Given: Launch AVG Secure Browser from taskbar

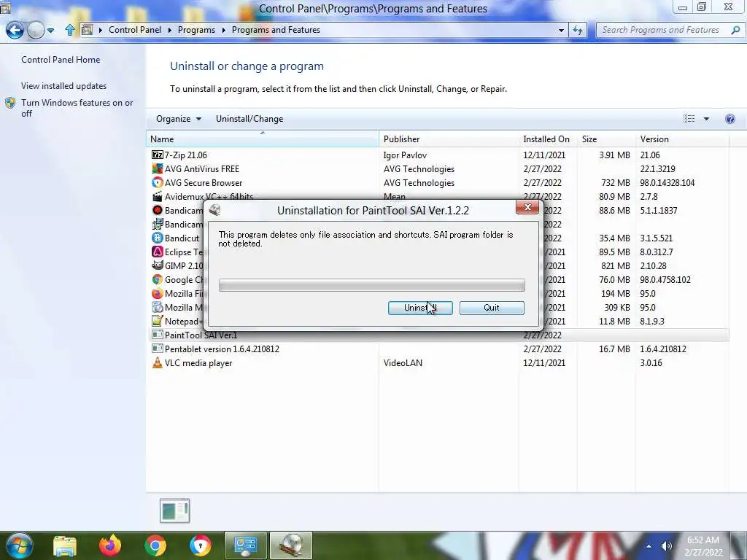Looking at the screenshot, I should [201, 545].
